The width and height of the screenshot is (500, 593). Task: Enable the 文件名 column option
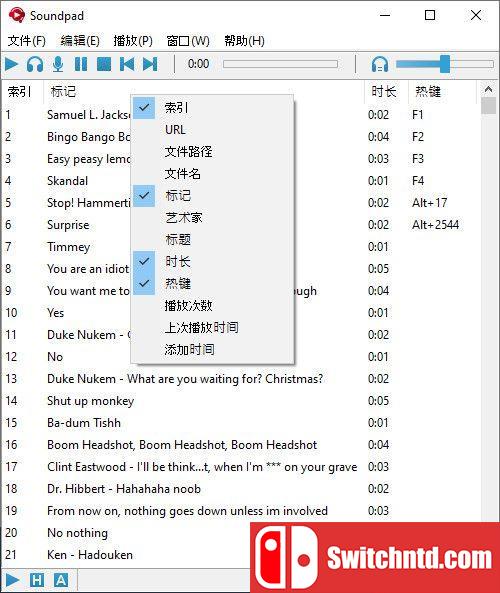(212, 174)
